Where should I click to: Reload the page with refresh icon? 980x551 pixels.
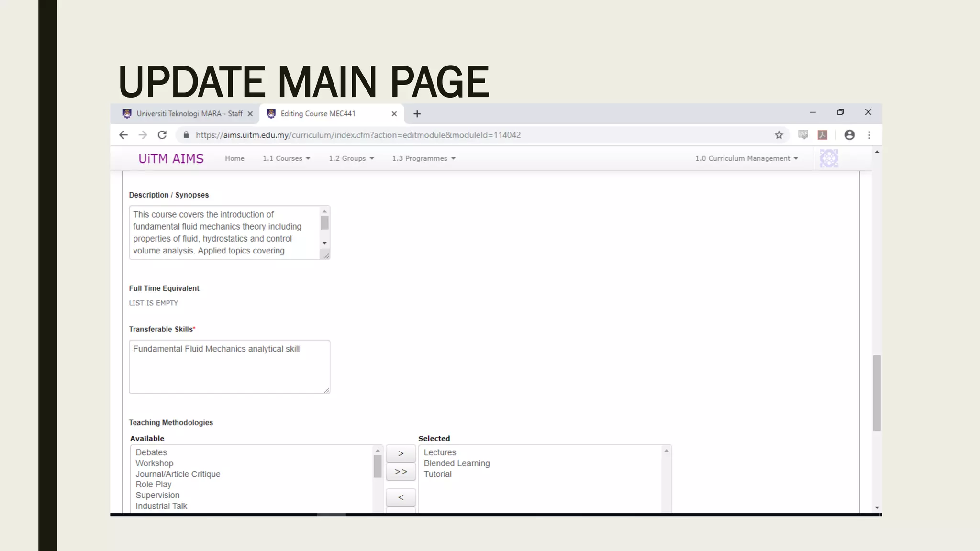coord(162,135)
